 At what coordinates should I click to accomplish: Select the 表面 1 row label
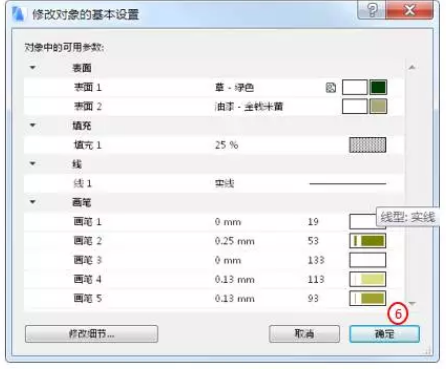(x=87, y=88)
